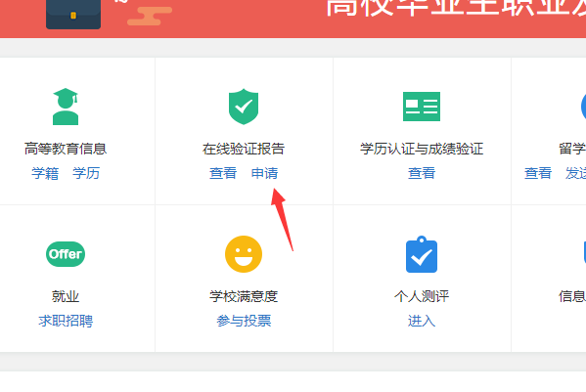
Task: Click the 在线验证报告 heading
Action: pos(244,149)
